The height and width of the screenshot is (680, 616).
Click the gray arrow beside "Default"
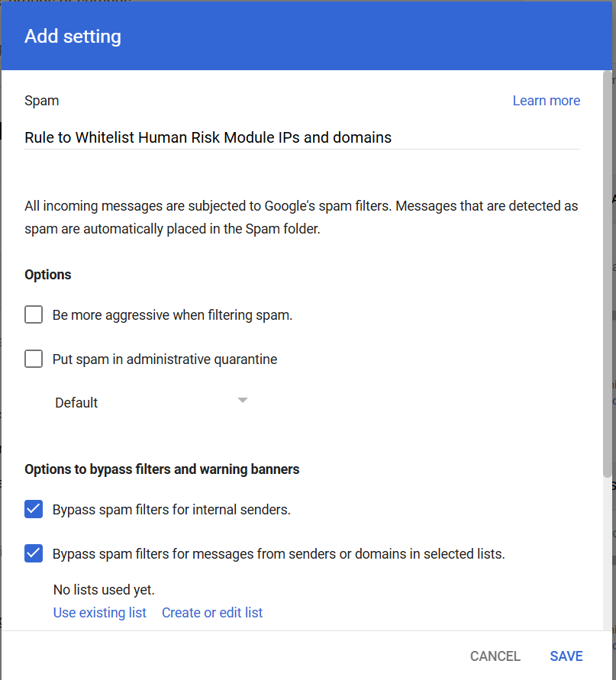pos(243,400)
